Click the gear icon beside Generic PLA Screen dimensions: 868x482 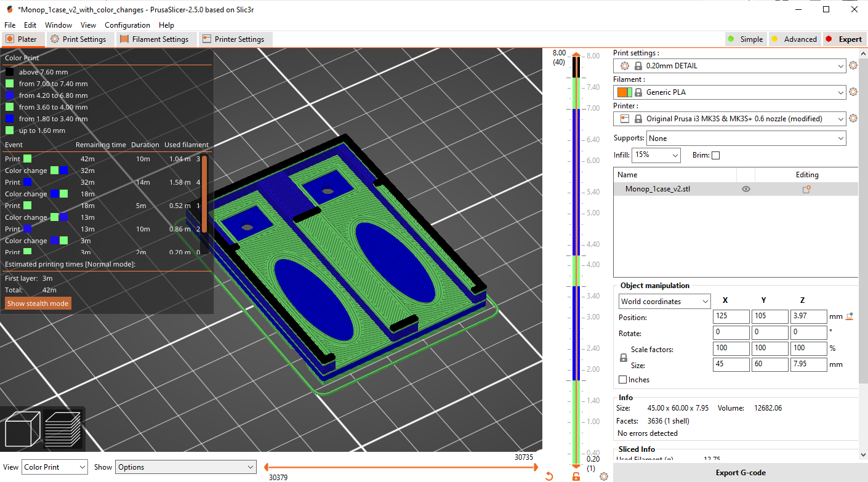853,92
